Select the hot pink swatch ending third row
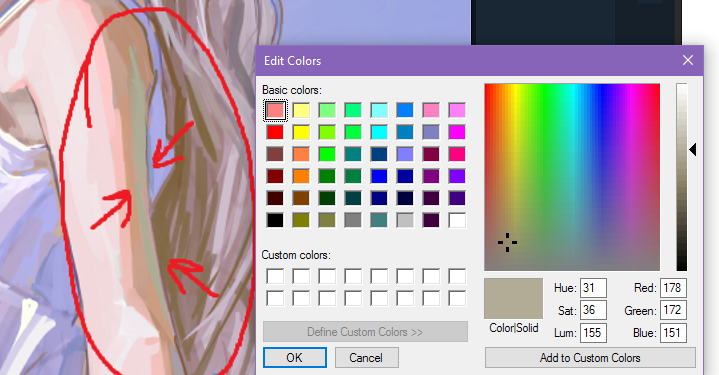719x375 pixels. pos(457,154)
